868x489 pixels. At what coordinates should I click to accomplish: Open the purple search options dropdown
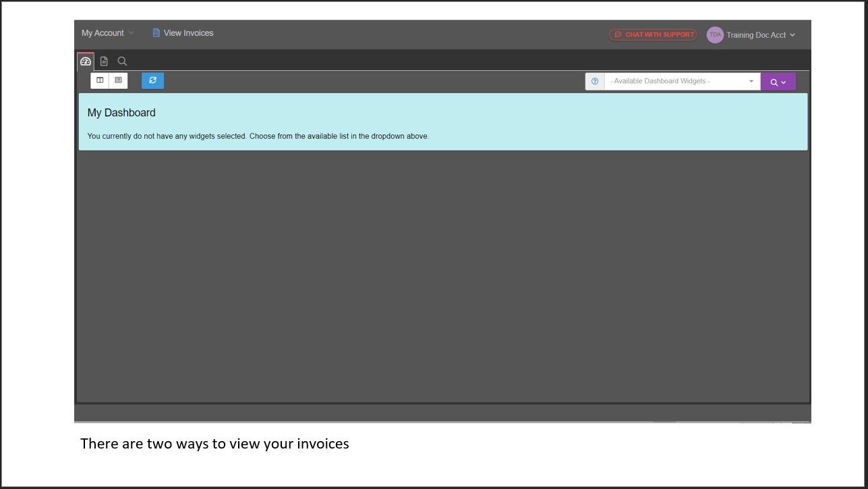click(778, 82)
